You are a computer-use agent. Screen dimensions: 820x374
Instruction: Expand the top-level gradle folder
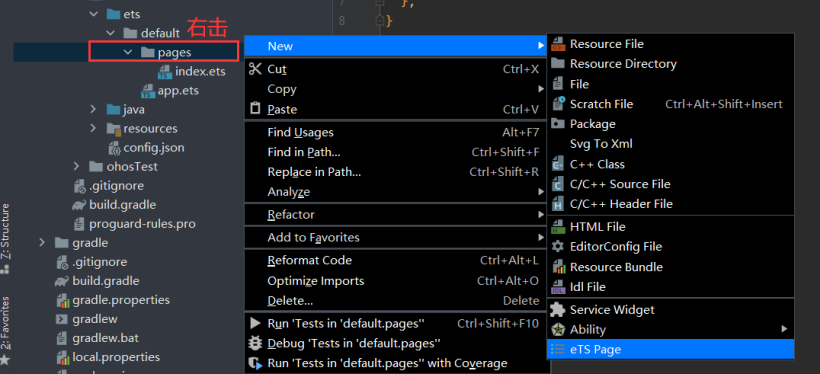click(x=42, y=243)
